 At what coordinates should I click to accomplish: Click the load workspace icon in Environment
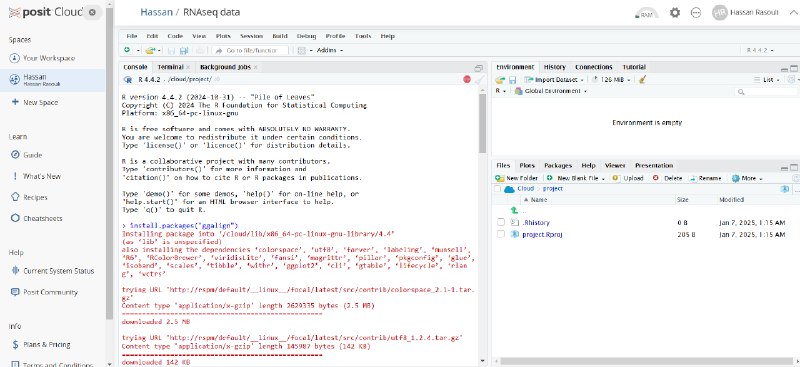(500, 80)
